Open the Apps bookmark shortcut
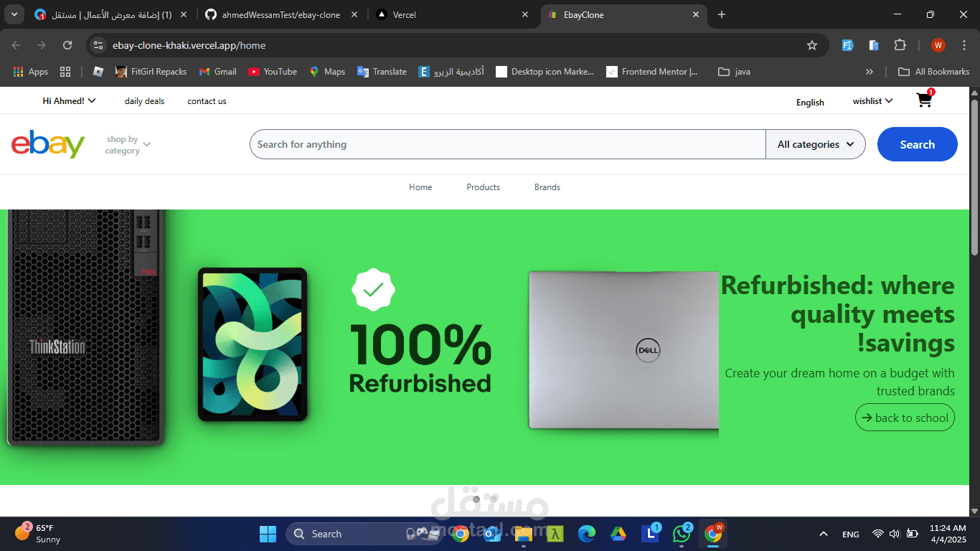980x551 pixels. pos(31,72)
